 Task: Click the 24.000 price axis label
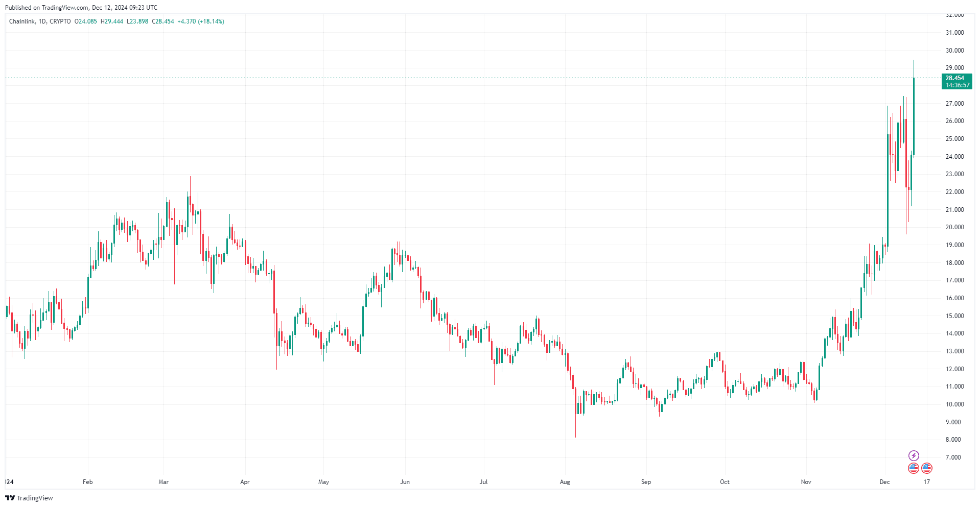[x=954, y=157]
